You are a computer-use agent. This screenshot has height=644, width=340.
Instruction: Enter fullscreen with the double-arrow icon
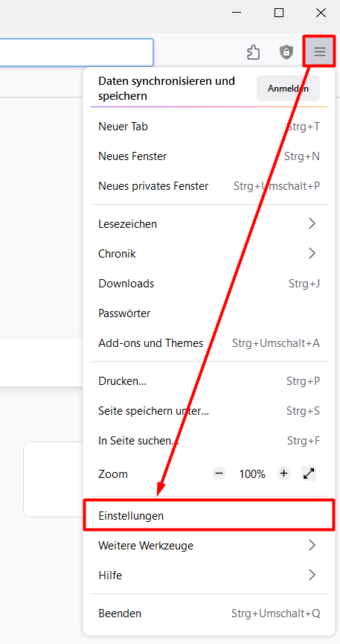click(x=309, y=474)
